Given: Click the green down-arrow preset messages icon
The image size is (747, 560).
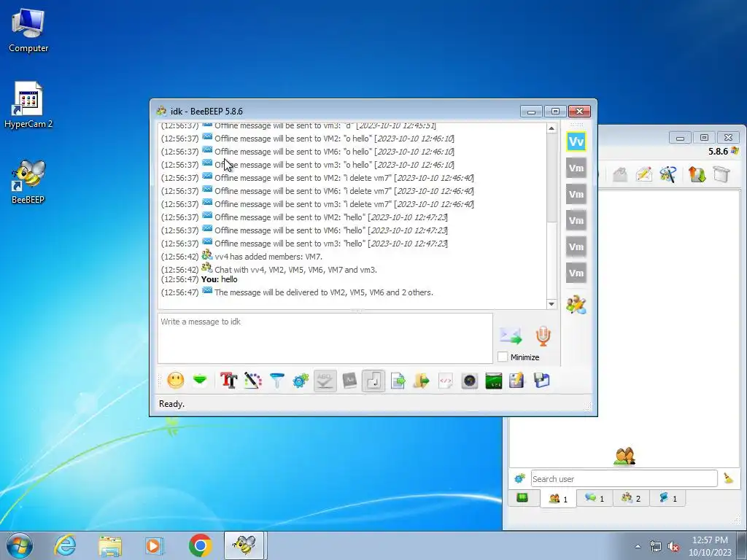Looking at the screenshot, I should (x=200, y=381).
